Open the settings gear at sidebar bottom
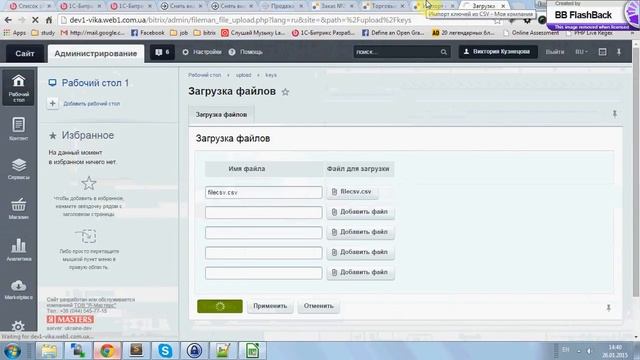This screenshot has height=360, width=640. click(18, 326)
